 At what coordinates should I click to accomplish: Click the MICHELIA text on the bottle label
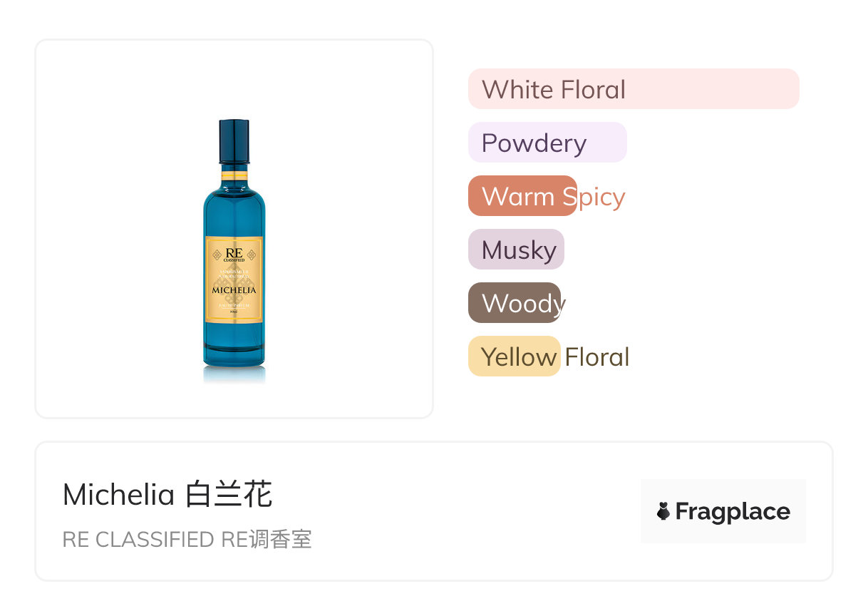[234, 290]
